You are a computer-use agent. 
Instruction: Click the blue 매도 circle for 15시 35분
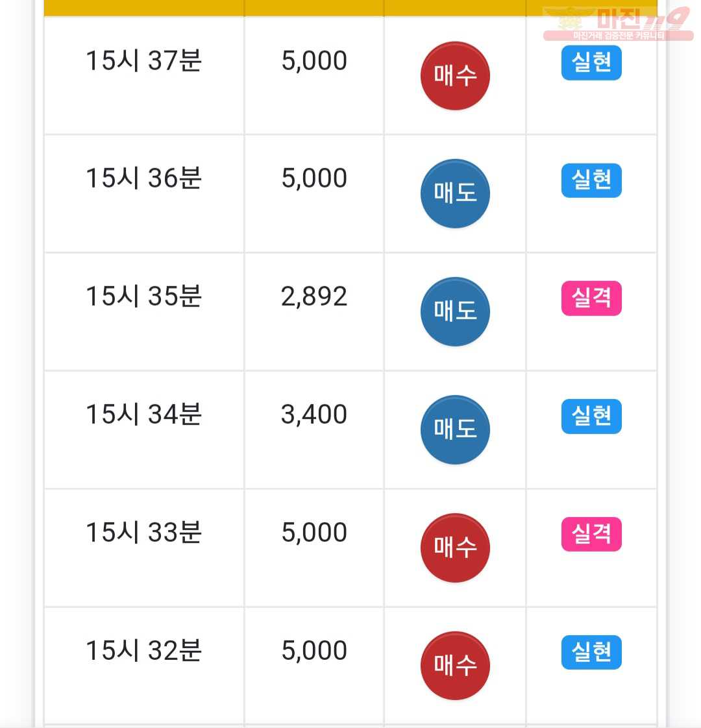tap(455, 311)
